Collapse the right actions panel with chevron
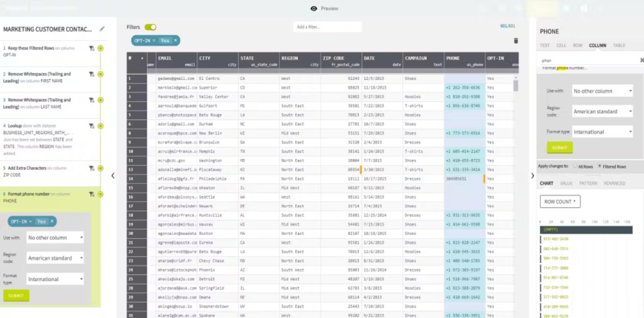 tap(532, 176)
